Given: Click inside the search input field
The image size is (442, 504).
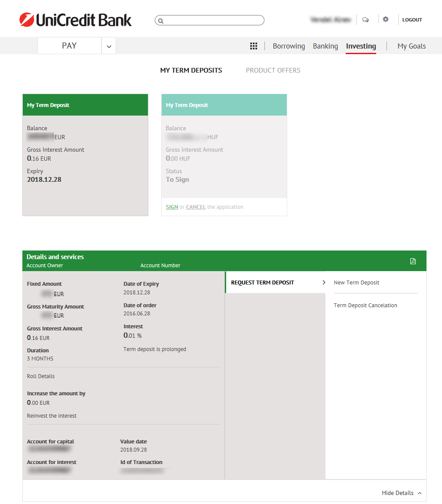Looking at the screenshot, I should 213,20.
